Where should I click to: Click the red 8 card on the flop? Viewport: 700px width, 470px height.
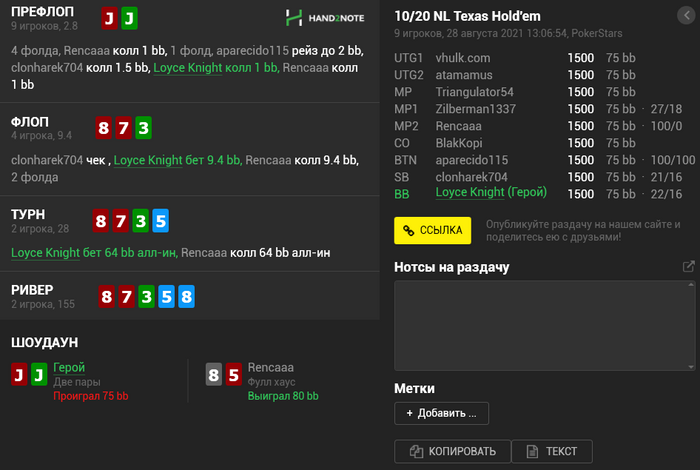coord(104,128)
